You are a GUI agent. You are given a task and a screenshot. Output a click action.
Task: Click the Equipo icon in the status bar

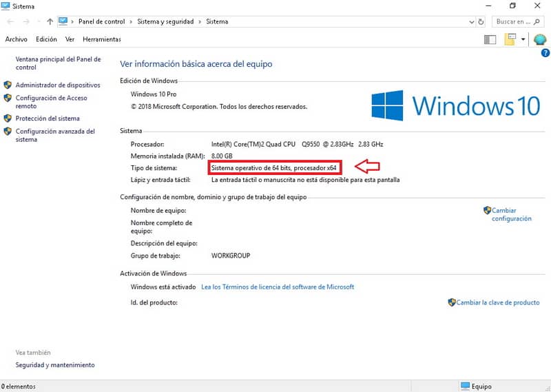pos(465,386)
